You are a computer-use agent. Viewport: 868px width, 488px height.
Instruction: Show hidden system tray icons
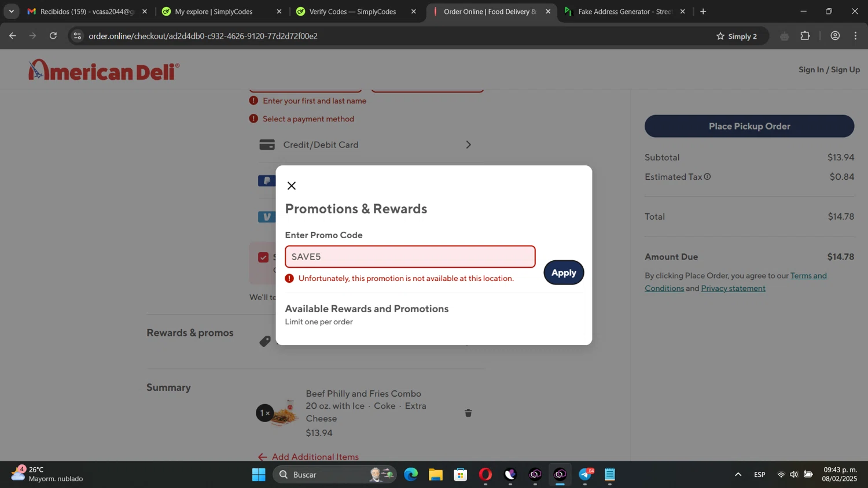738,475
